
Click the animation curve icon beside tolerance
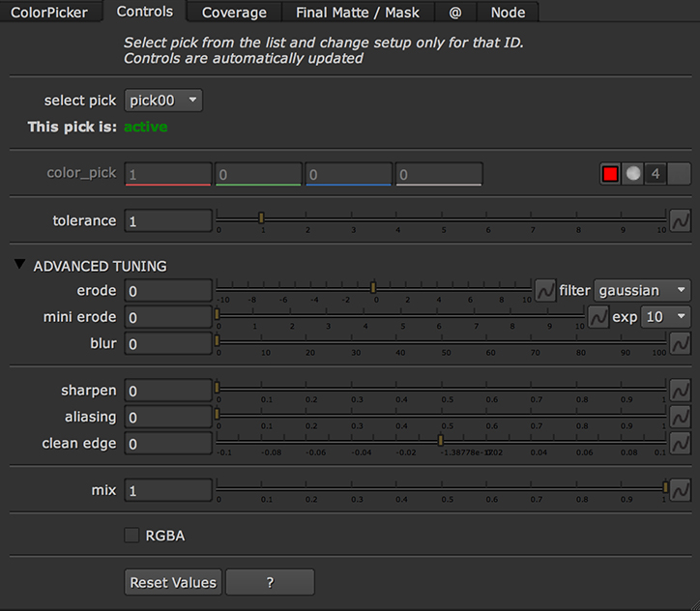[681, 220]
